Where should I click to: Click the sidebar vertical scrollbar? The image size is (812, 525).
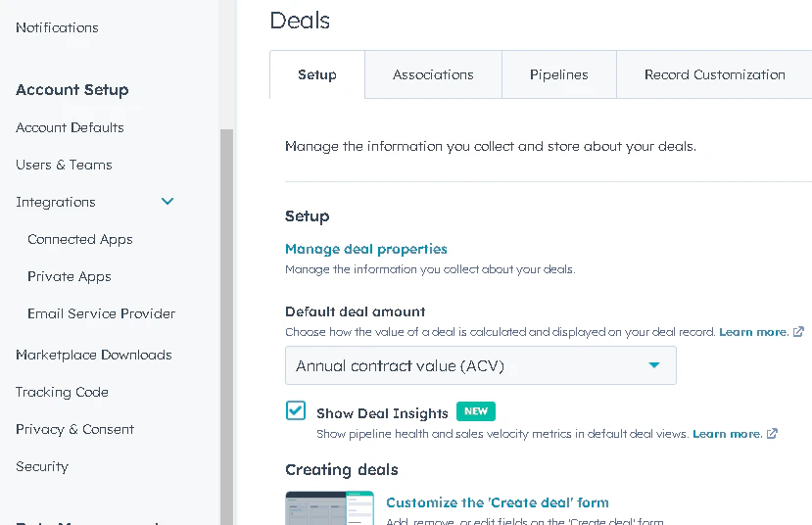(226, 327)
